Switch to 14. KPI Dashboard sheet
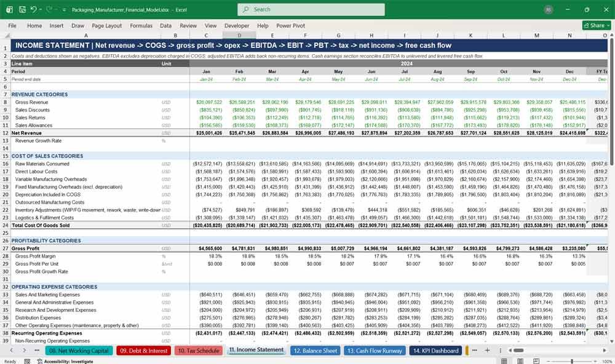 (435, 350)
